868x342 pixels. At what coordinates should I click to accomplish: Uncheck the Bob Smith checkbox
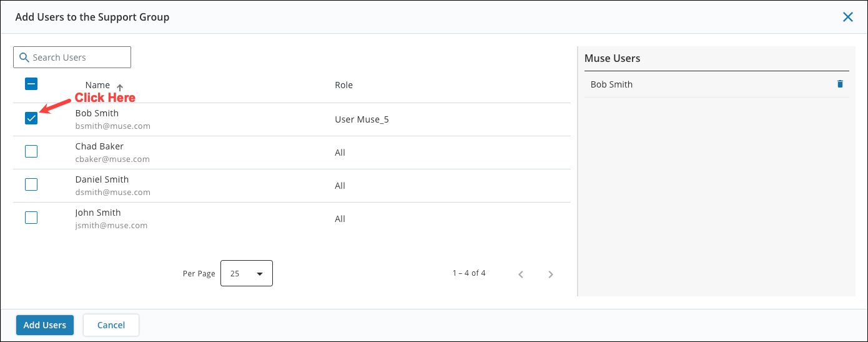coord(31,118)
